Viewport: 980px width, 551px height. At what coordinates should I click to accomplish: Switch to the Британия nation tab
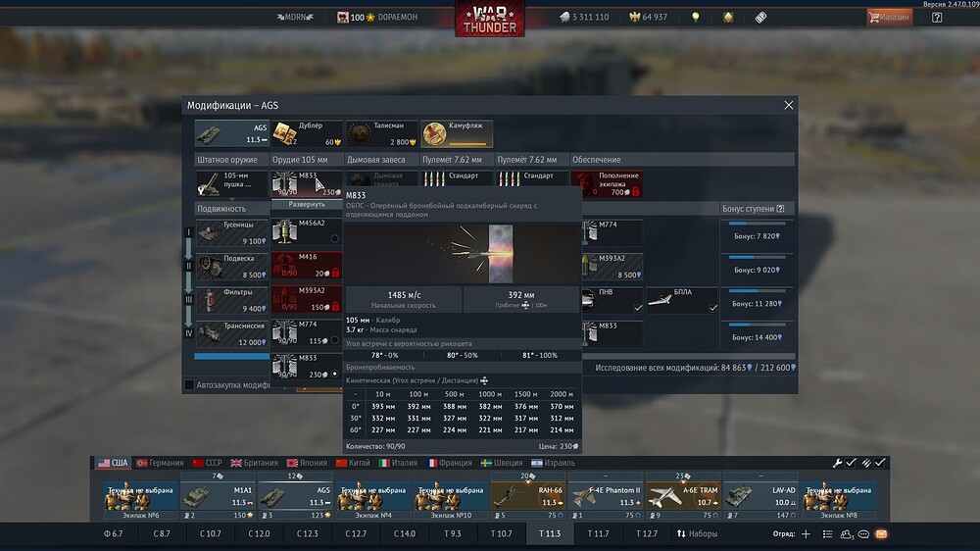pos(255,463)
